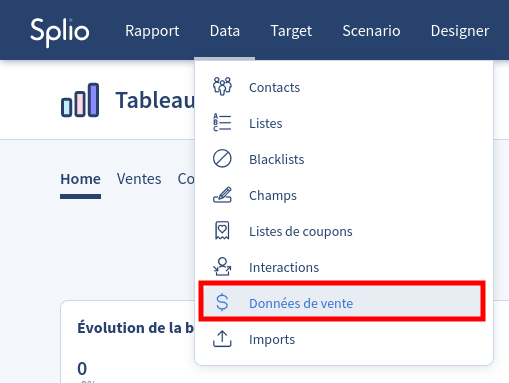Open the Target menu

coord(291,31)
